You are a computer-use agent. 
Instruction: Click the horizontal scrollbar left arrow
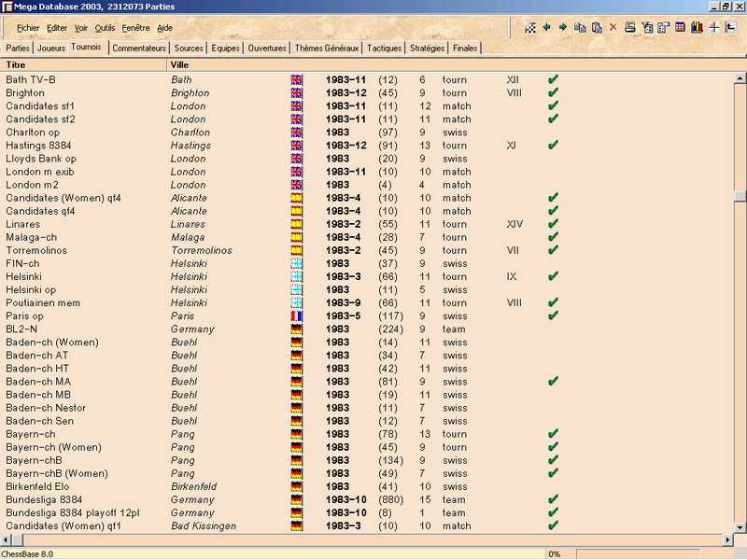coord(6,539)
